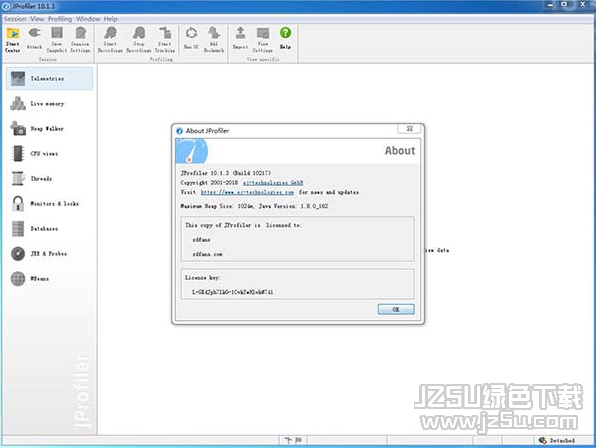596x448 pixels.
Task: Click the Detached status bar indicator
Action: pos(557,440)
